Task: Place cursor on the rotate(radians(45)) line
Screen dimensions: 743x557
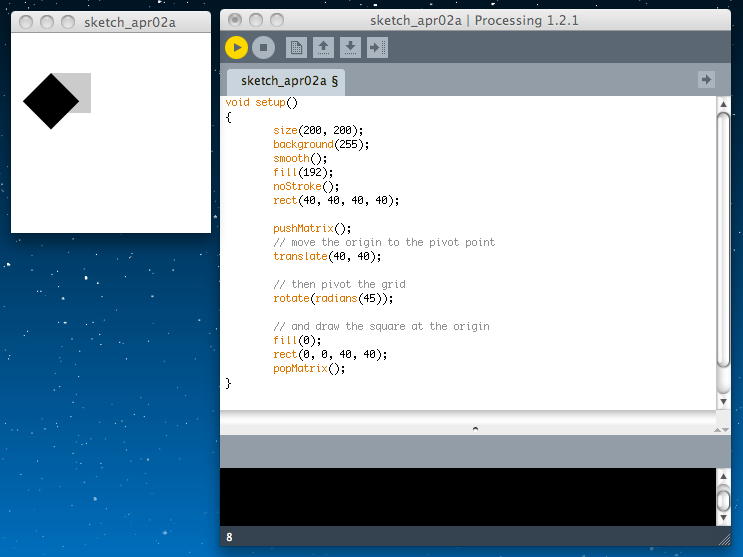Action: tap(333, 298)
